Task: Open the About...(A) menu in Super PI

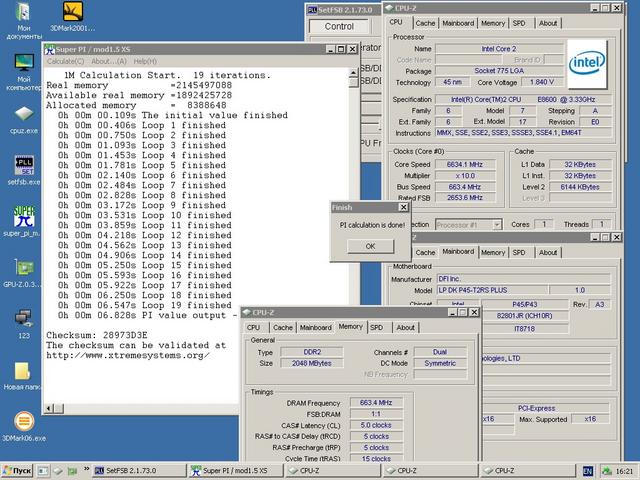Action: [109, 61]
